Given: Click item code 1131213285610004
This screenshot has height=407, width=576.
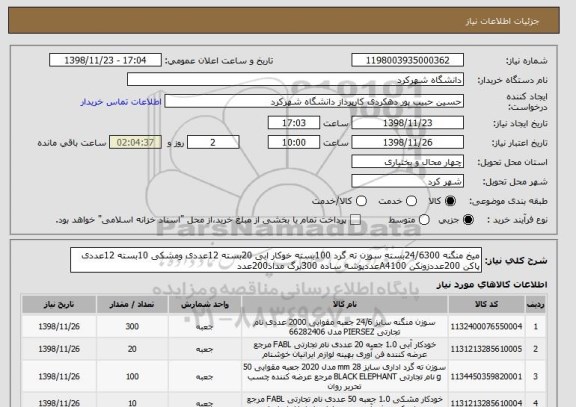Looking at the screenshot, I should (x=486, y=403).
